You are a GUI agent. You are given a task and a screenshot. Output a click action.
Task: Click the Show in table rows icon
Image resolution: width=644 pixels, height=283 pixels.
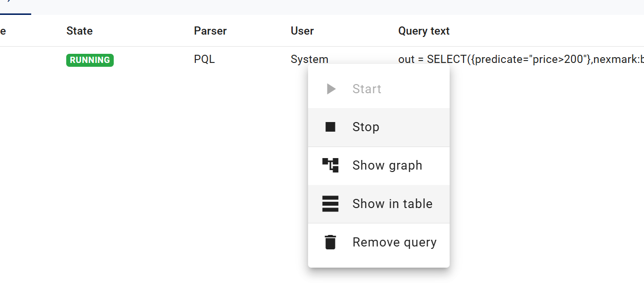click(x=330, y=204)
